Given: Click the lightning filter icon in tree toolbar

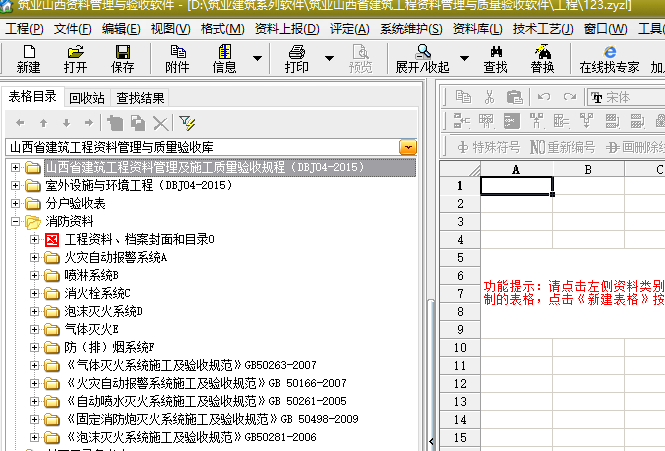Looking at the screenshot, I should pos(187,122).
